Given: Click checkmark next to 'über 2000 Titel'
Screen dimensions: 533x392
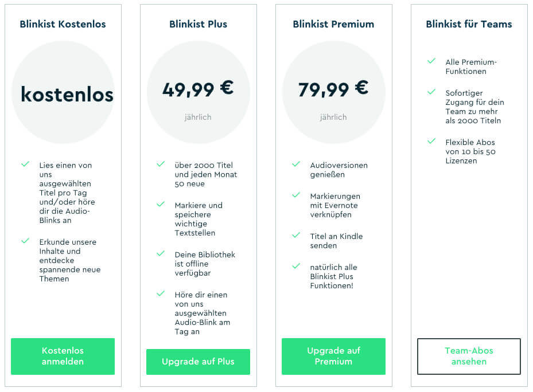Looking at the screenshot, I should (x=161, y=164).
